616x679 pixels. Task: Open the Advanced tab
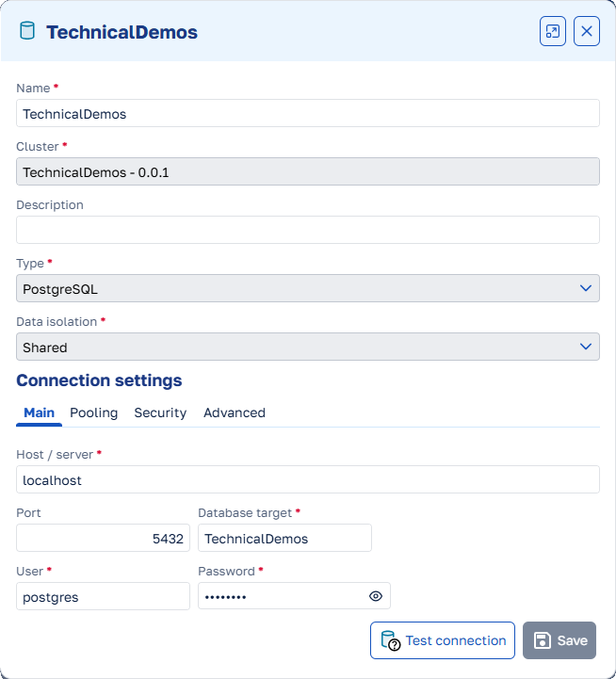(235, 412)
